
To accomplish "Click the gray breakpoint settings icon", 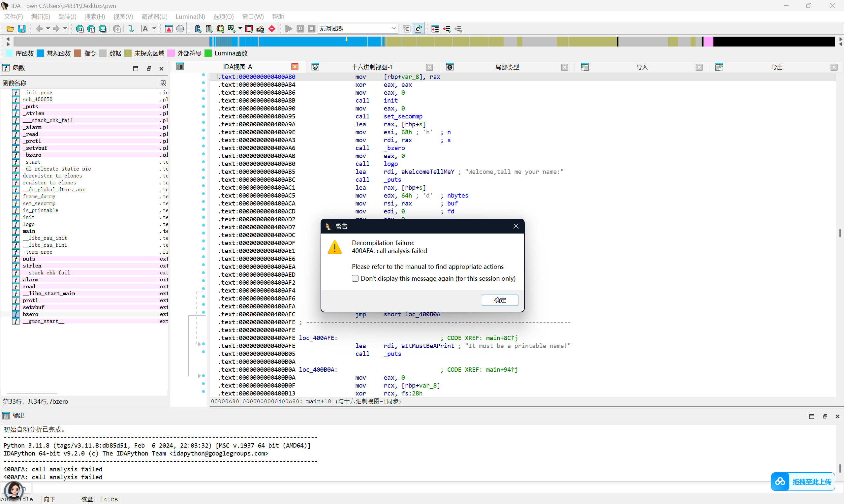I will pyautogui.click(x=458, y=29).
